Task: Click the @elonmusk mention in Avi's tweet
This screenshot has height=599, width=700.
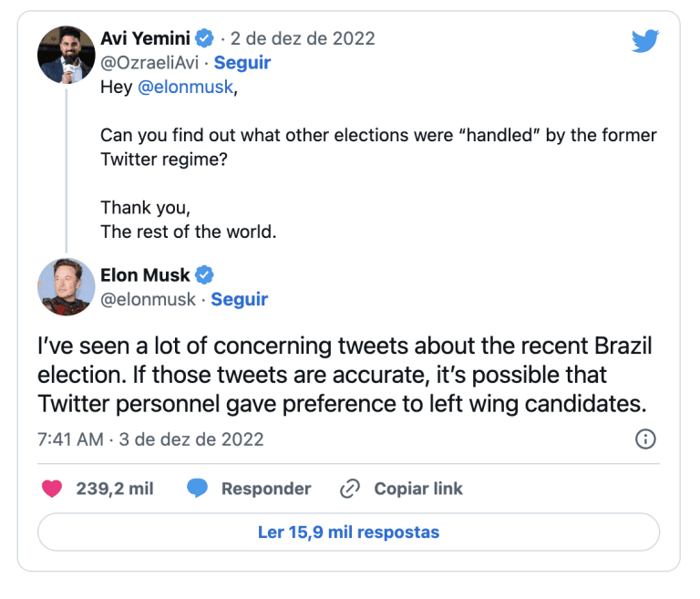Action: click(x=186, y=88)
